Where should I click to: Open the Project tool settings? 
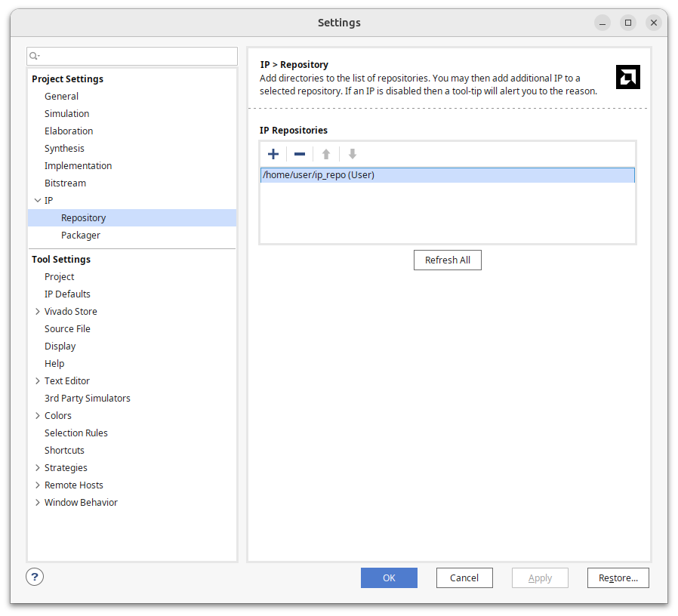click(59, 276)
